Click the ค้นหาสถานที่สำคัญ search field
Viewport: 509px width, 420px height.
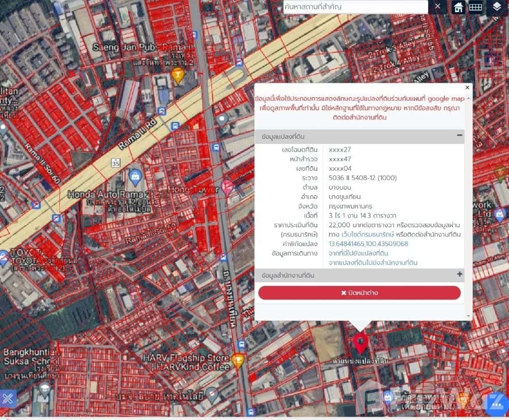pos(355,7)
